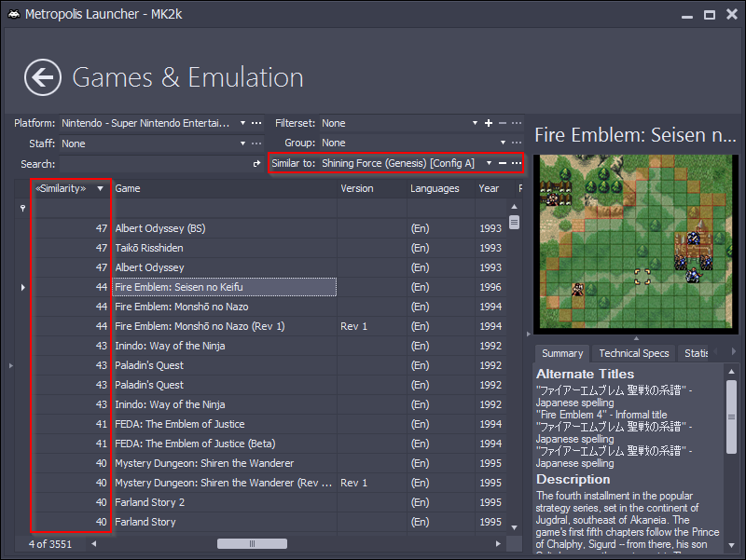Sort by the Game column header
The width and height of the screenshot is (746, 560).
[x=224, y=189]
